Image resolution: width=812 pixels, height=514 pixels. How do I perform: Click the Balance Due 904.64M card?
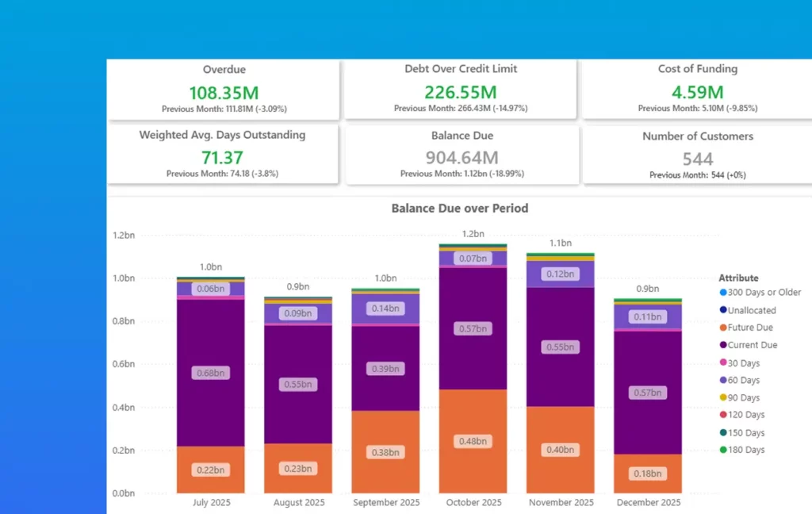tap(460, 155)
